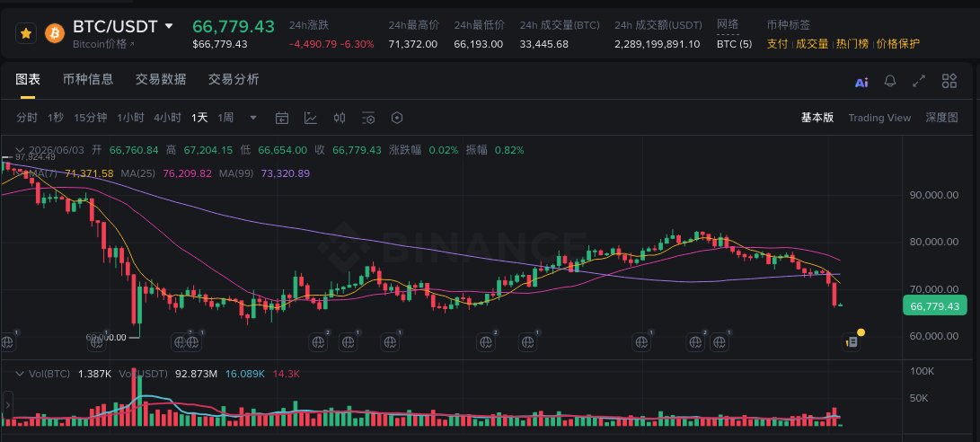The width and height of the screenshot is (980, 442).
Task: Click the 100K volume axis label
Action: point(922,371)
